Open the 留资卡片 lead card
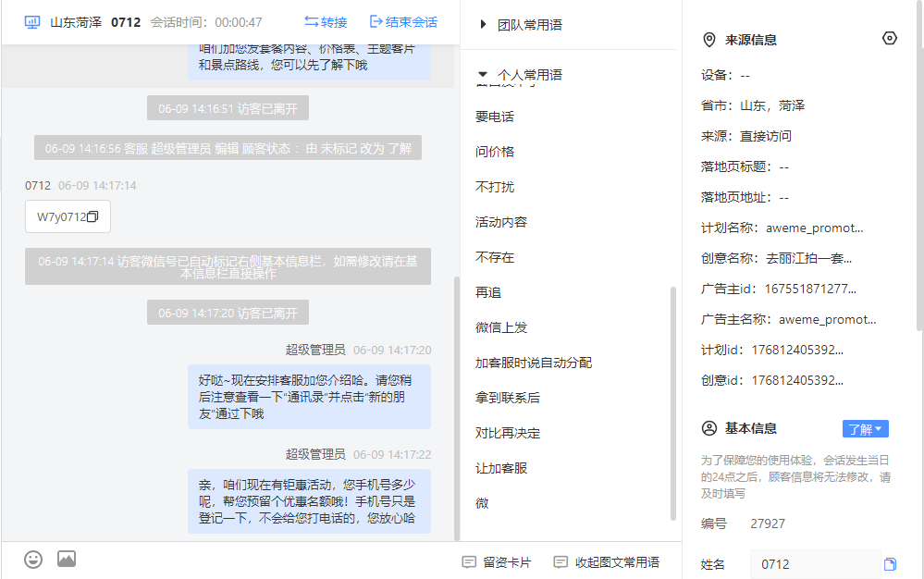 point(497,562)
